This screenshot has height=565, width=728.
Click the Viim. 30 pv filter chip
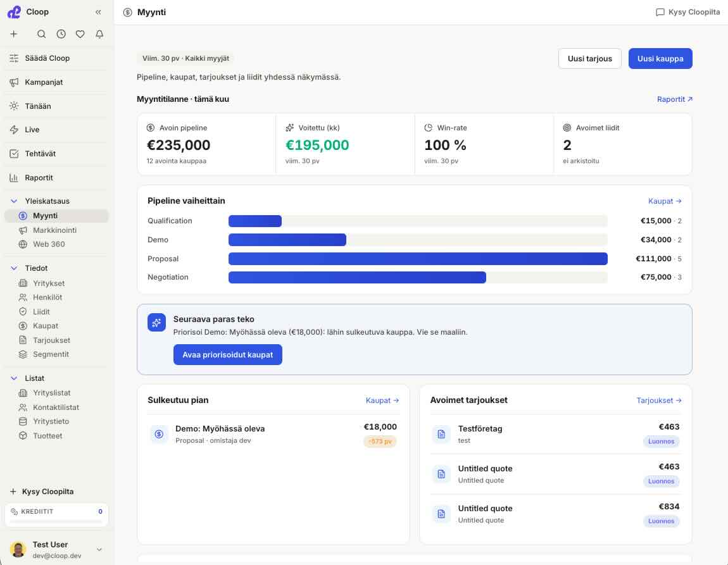(185, 58)
